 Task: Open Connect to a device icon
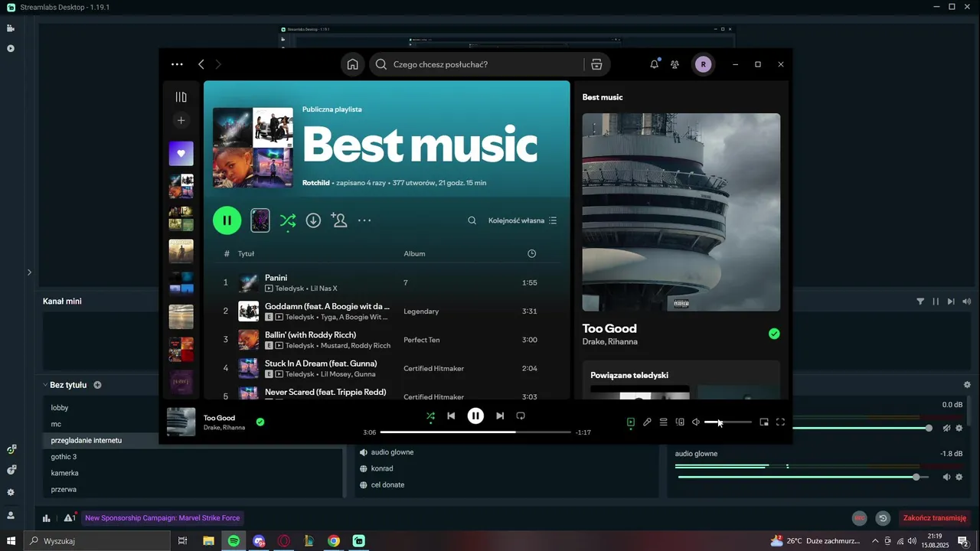tap(680, 422)
